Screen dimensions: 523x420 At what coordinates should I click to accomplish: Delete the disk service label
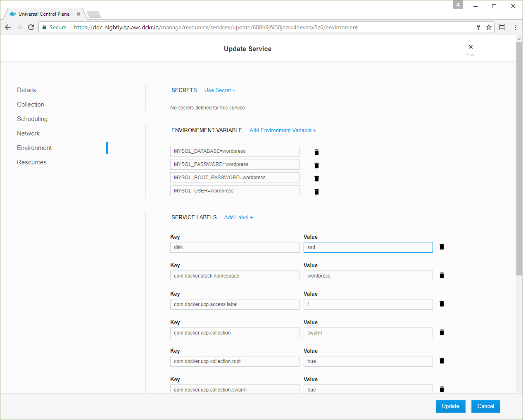coord(442,247)
